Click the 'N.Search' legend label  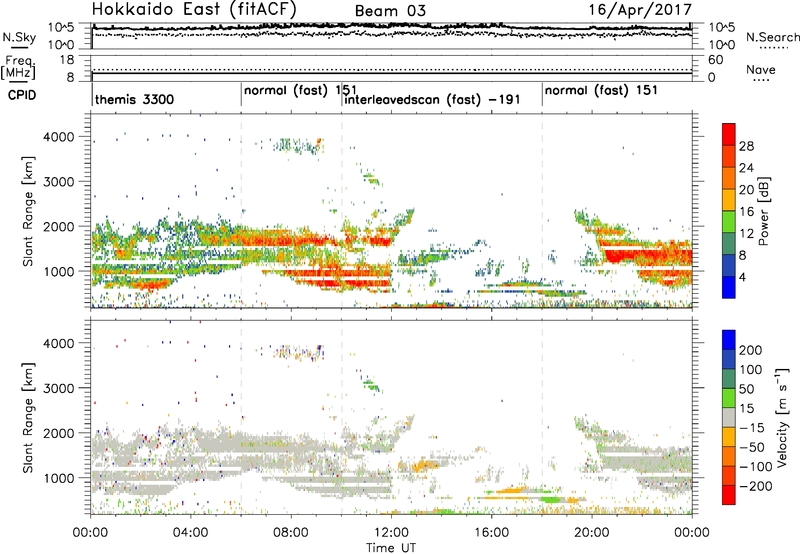click(772, 37)
